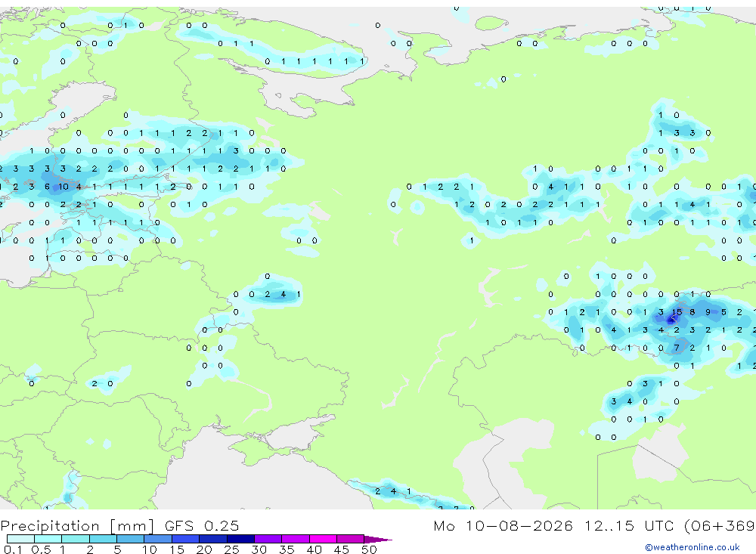The width and height of the screenshot is (756, 554).
Task: Click the 20–25 mm legend color segment
Action: (x=213, y=539)
